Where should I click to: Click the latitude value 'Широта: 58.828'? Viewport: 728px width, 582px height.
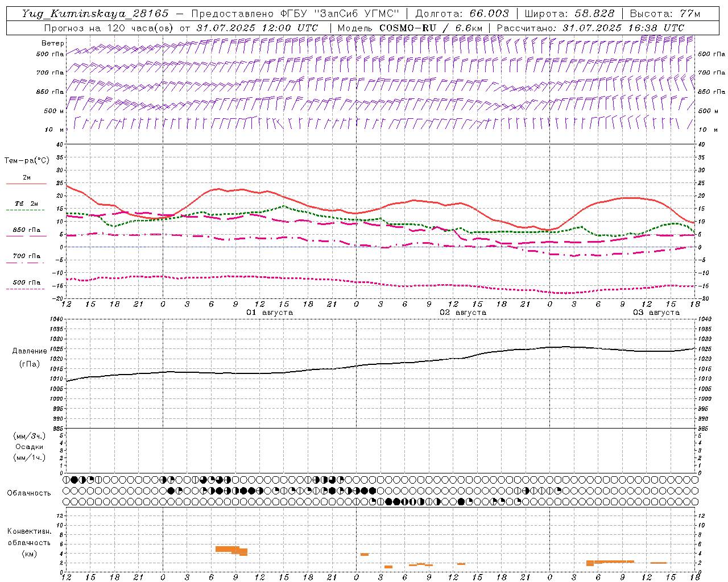pyautogui.click(x=569, y=14)
